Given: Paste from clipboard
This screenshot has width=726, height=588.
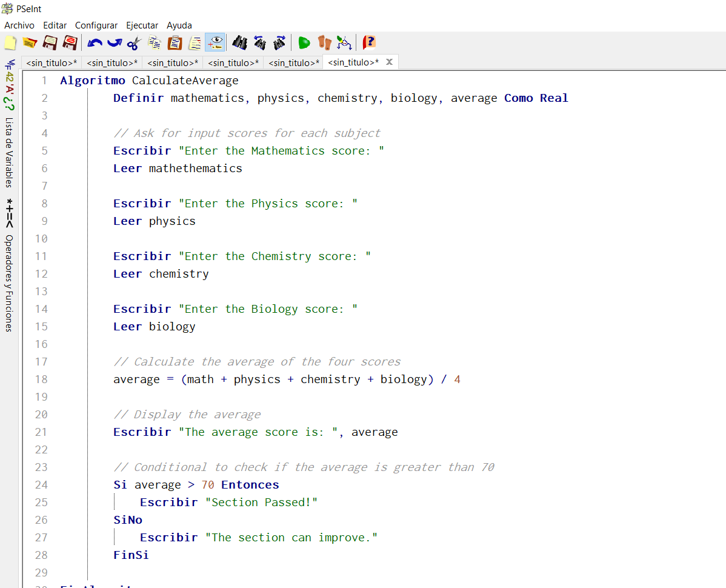Looking at the screenshot, I should (174, 42).
